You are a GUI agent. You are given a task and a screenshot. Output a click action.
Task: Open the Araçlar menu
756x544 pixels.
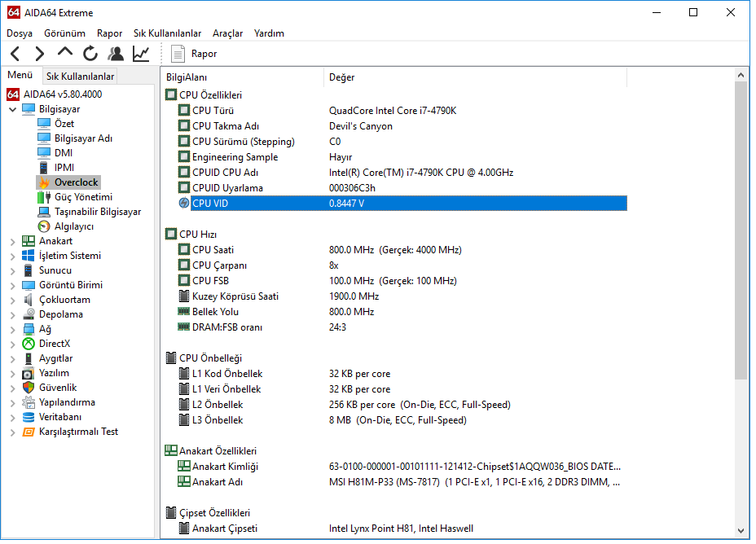coord(227,33)
